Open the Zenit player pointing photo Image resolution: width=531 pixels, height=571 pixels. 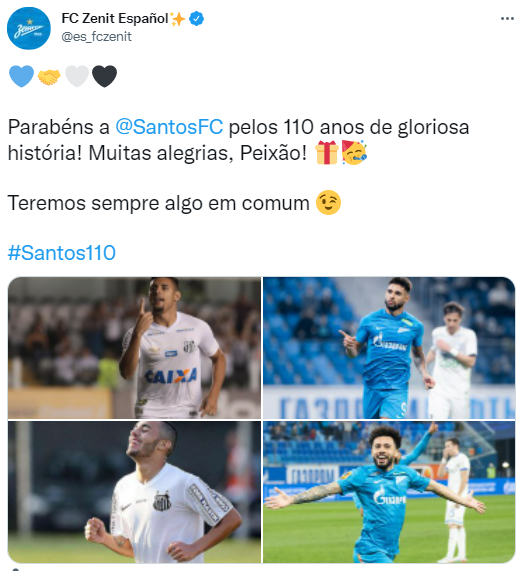[389, 348]
